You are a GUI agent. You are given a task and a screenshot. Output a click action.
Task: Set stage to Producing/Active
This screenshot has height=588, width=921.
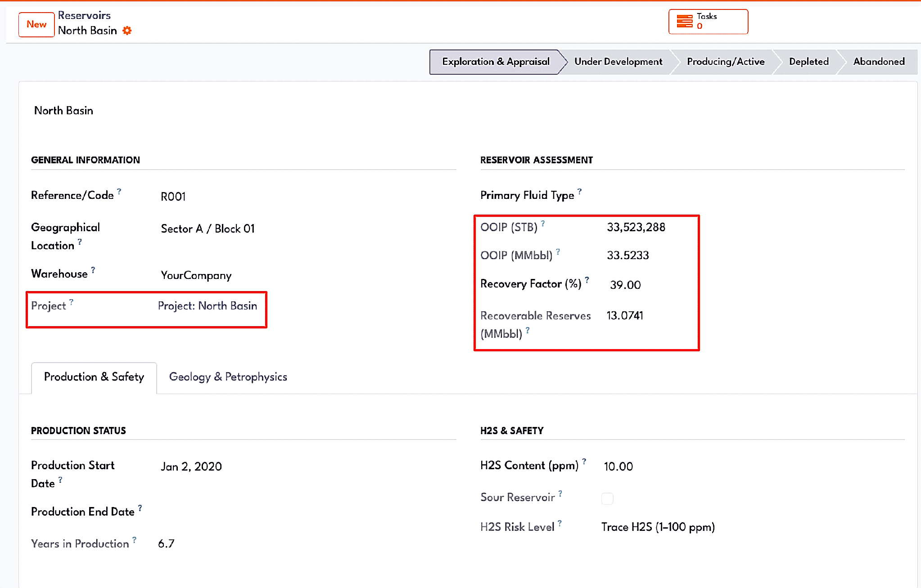pos(726,62)
